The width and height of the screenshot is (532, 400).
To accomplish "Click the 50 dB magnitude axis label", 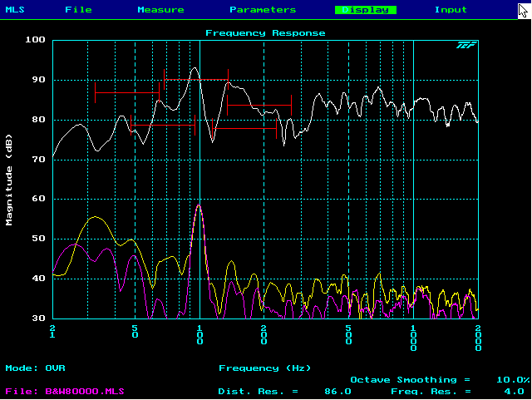I will [39, 239].
